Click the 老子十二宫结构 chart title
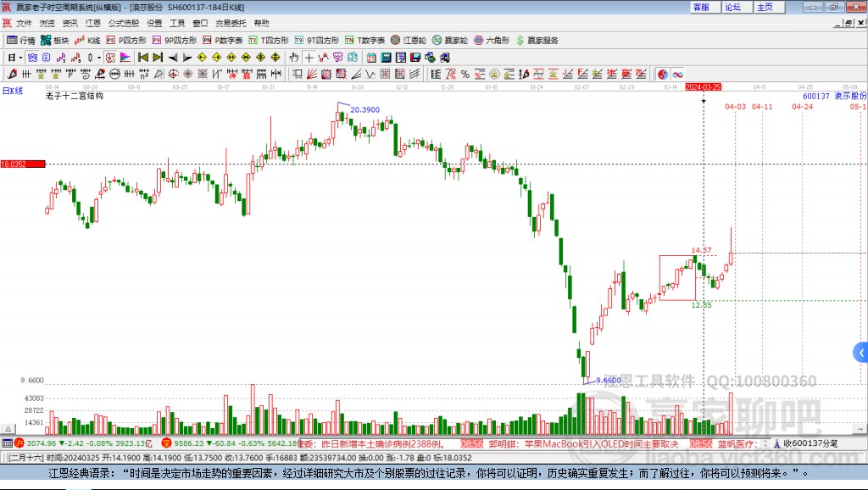This screenshot has width=868, height=490. click(75, 96)
